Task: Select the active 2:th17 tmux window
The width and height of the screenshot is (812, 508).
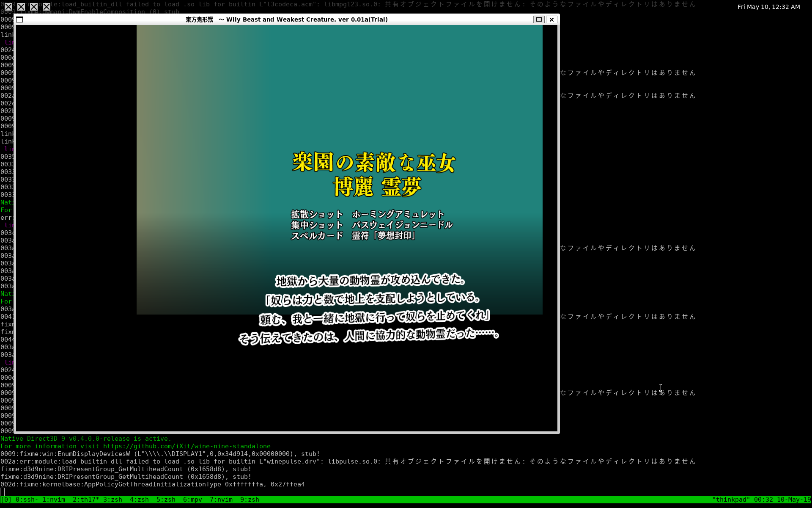Action: coord(85,500)
